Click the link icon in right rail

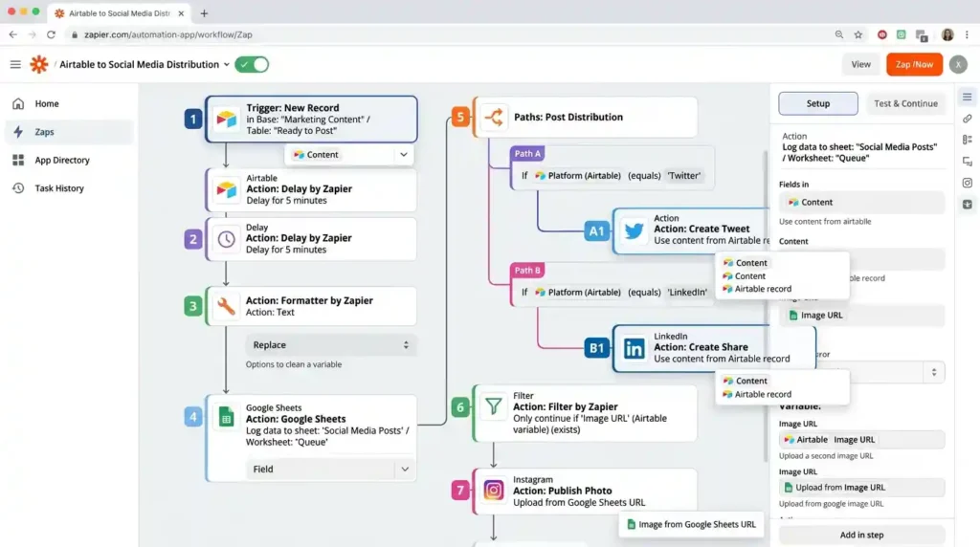(967, 118)
